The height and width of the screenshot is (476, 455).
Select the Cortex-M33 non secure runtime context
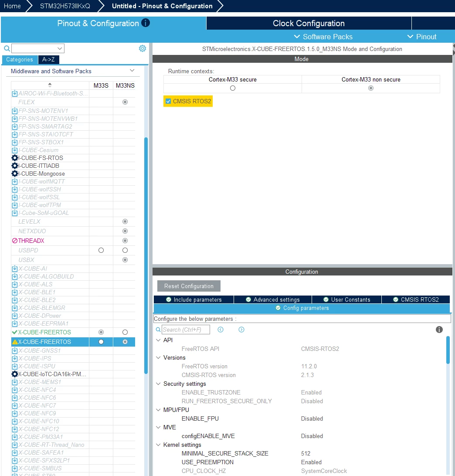[371, 88]
